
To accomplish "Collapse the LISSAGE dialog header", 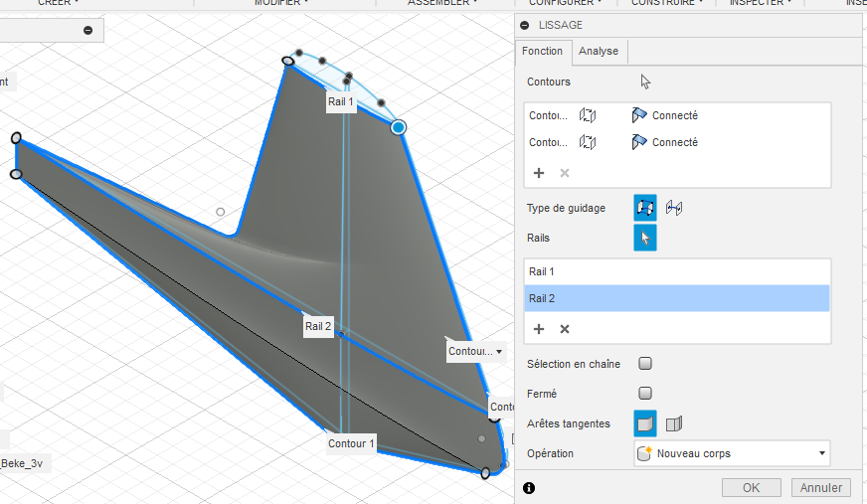I will [x=524, y=25].
